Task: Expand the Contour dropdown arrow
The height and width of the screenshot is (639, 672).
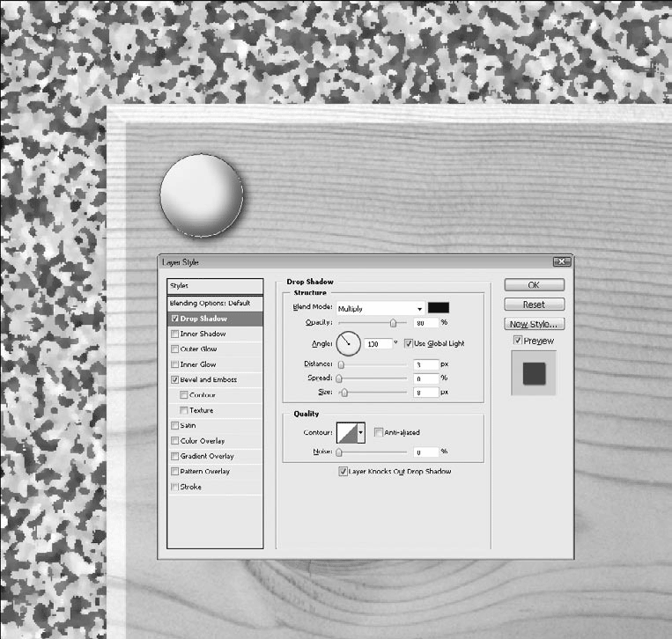Action: coord(361,432)
